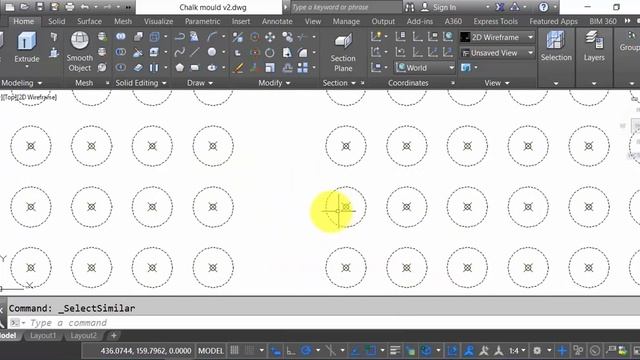The image size is (640, 360).
Task: Click the Extrude tool
Action: (27, 47)
